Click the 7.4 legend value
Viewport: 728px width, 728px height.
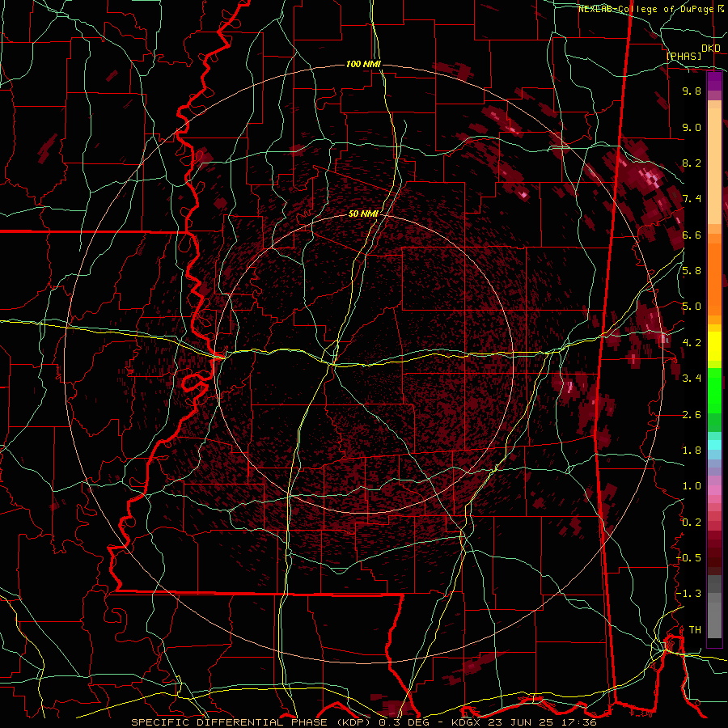click(692, 199)
